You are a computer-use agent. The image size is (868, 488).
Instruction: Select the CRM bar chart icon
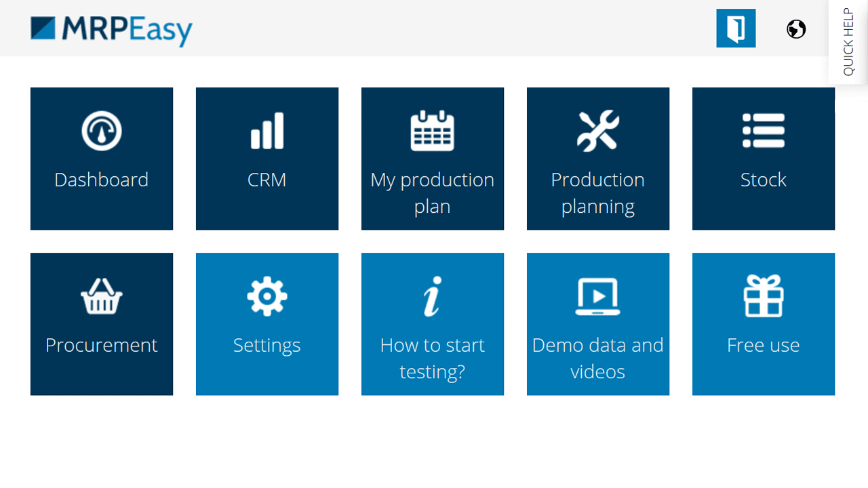click(x=267, y=130)
